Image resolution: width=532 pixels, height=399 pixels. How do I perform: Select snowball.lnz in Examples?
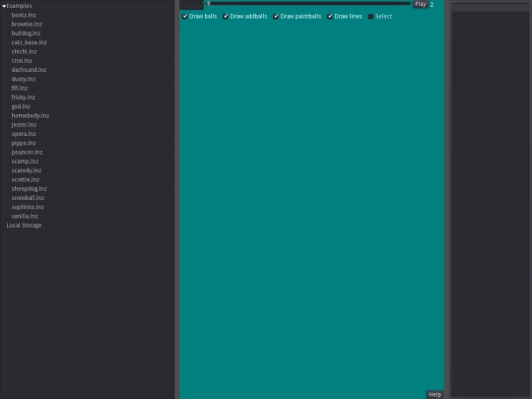point(28,198)
